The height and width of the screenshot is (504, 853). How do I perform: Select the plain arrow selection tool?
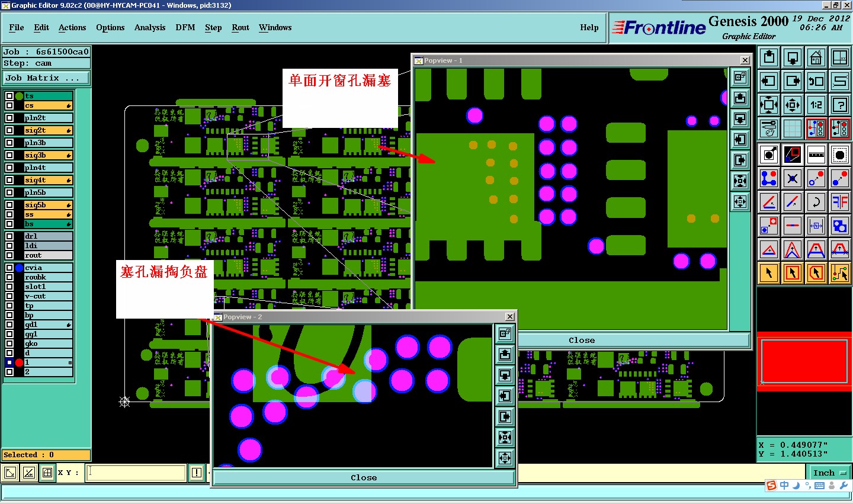769,272
